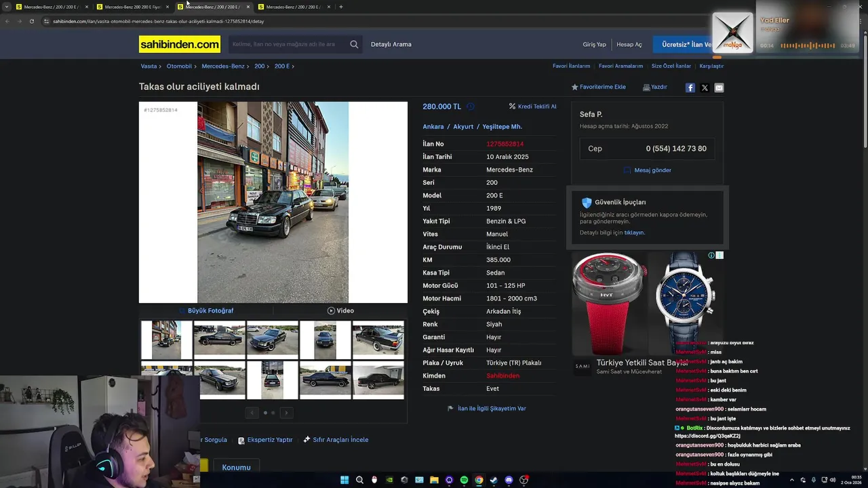Reload the page with the browser refresh icon

tap(32, 21)
